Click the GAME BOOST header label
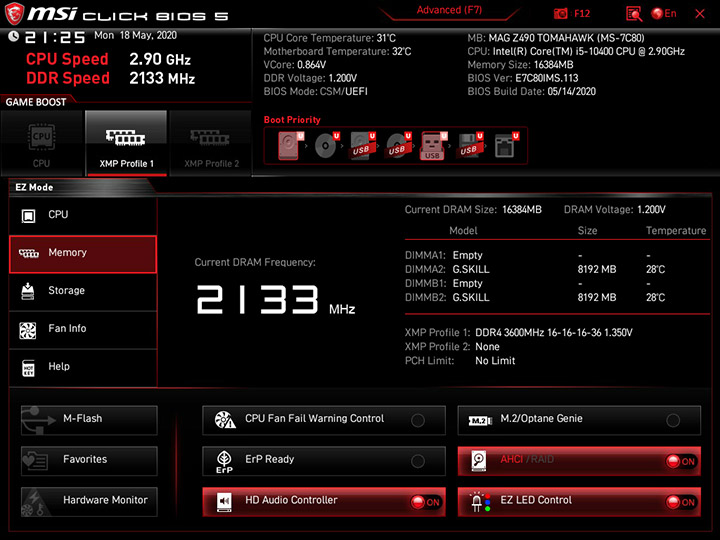720x540 pixels. tap(36, 102)
